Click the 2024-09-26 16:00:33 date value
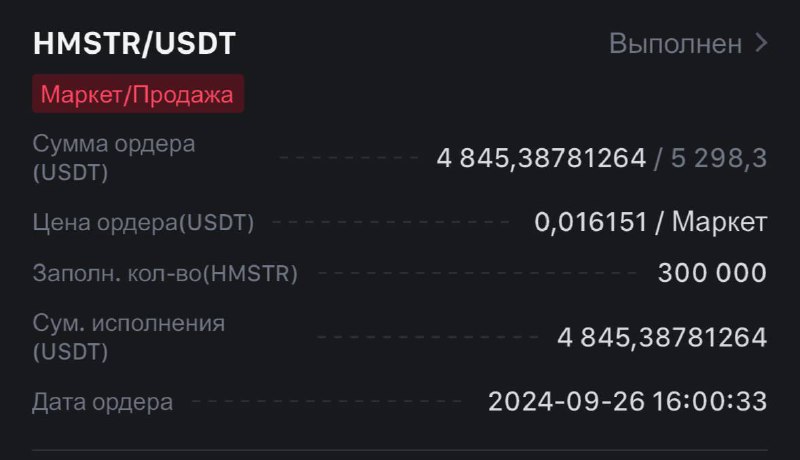The width and height of the screenshot is (800, 460). [628, 402]
